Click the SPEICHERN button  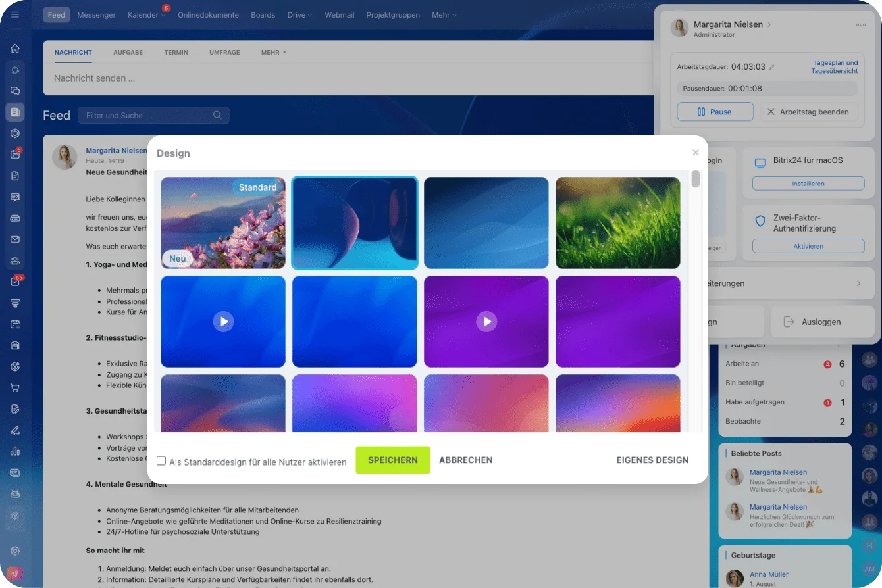click(x=392, y=460)
